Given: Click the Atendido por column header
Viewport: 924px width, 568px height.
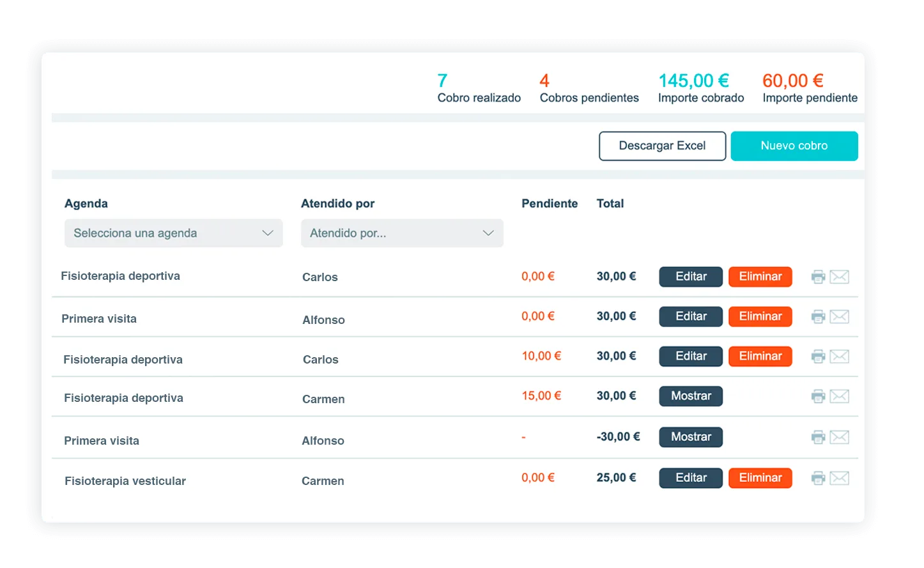Looking at the screenshot, I should (337, 204).
